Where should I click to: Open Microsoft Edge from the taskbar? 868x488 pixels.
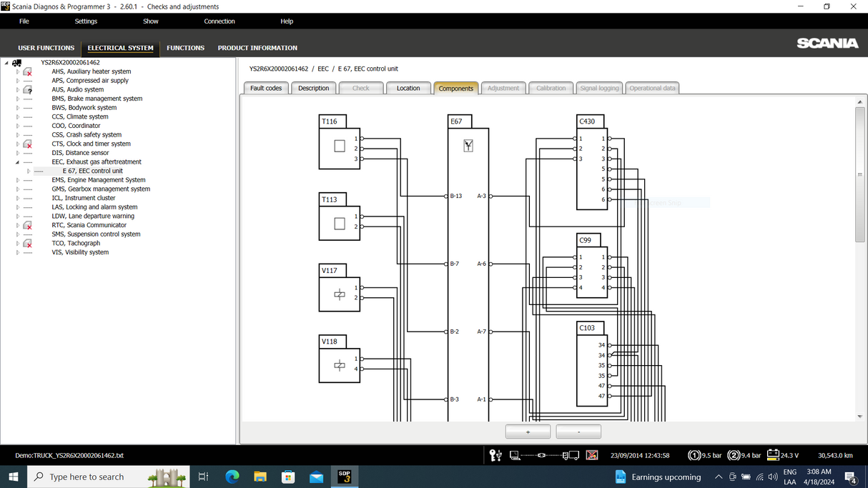point(232,477)
